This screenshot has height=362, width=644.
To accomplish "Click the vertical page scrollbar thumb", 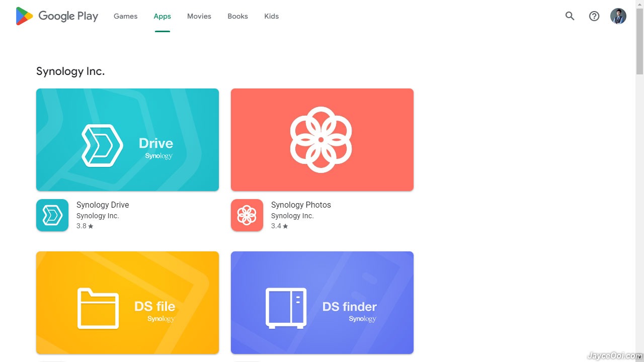I will point(639,41).
